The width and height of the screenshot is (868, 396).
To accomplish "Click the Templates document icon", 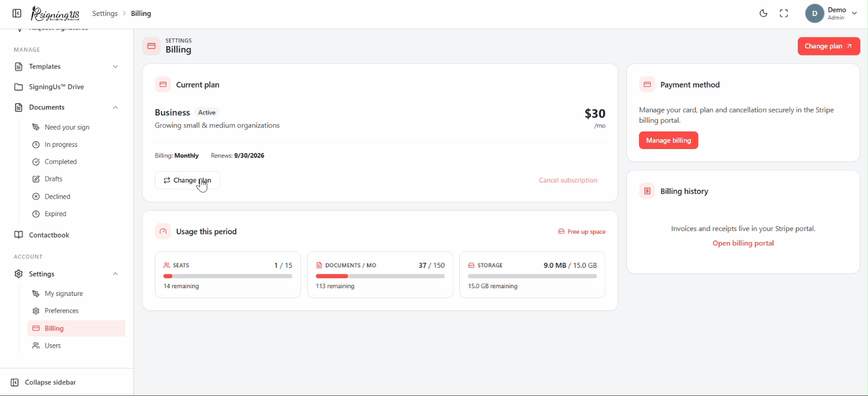I will click(19, 67).
